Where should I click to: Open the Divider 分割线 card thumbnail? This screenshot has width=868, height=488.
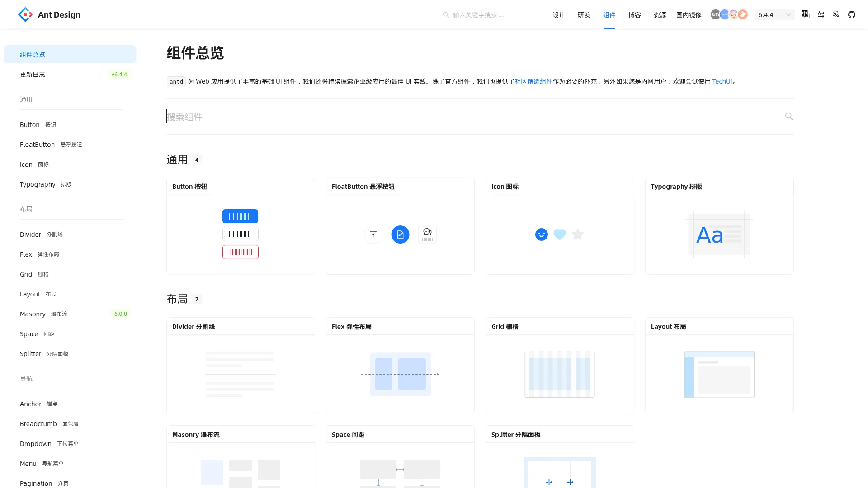[241, 374]
